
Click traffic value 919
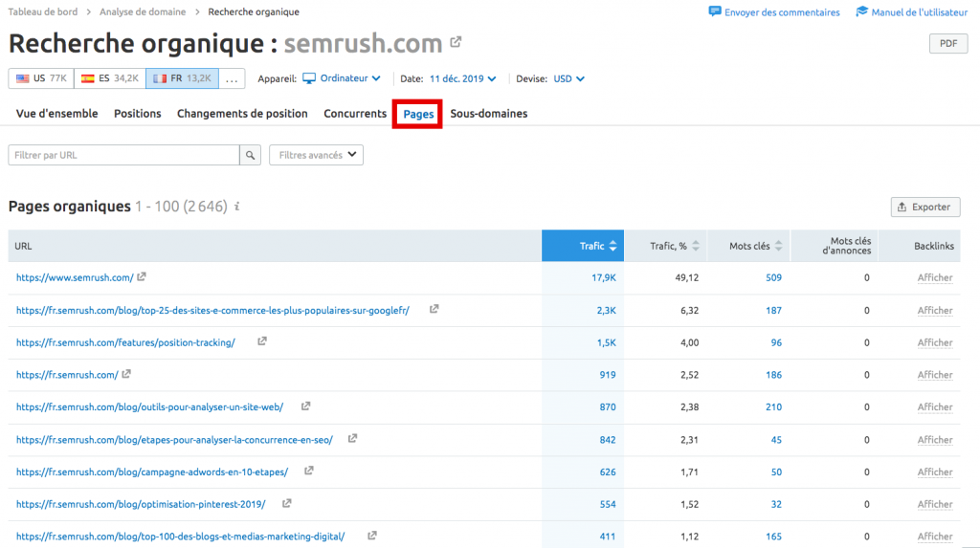[x=608, y=375]
